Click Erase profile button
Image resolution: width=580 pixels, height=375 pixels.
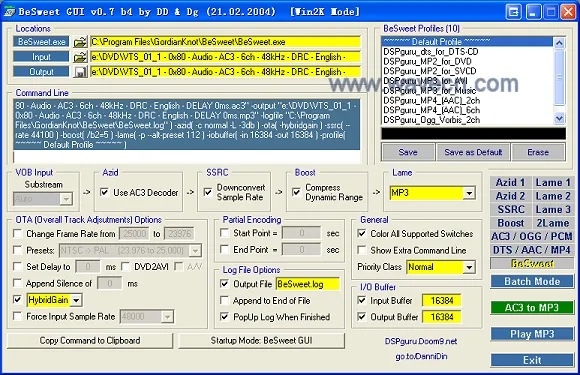click(538, 152)
